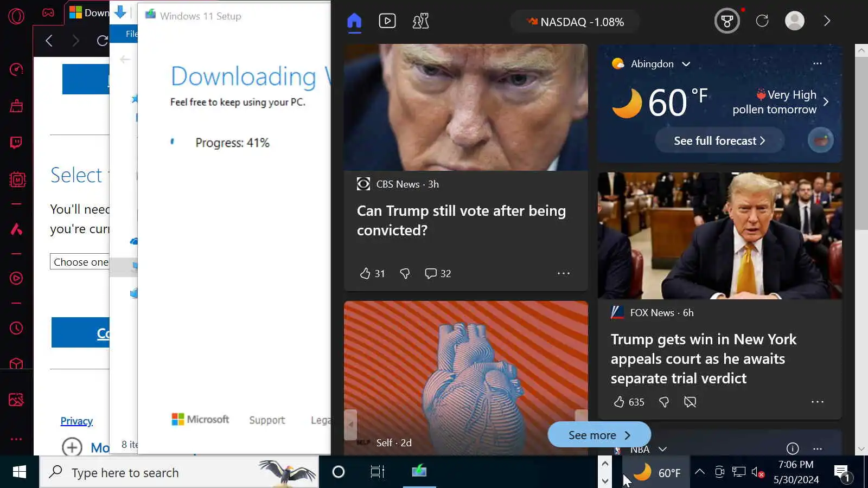Reload the page in Opera browser
Viewport: 868px width, 488px height.
coord(102,41)
